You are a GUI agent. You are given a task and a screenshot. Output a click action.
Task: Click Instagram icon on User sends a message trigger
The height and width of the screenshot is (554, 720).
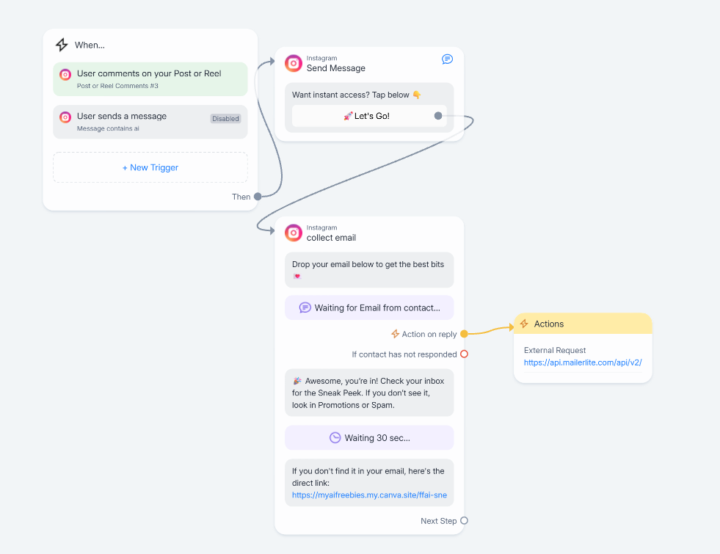pos(66,117)
